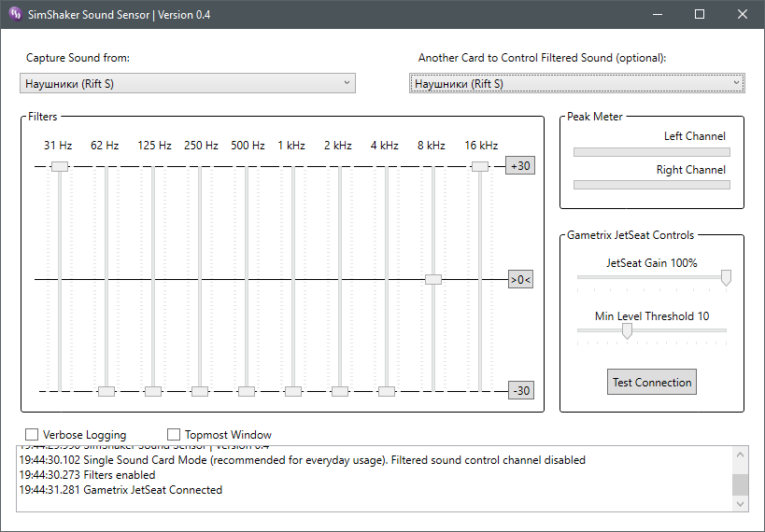Set all filters to +30

coord(520,166)
